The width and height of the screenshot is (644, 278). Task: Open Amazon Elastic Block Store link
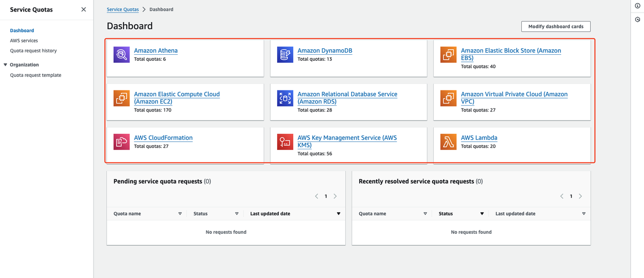(511, 54)
